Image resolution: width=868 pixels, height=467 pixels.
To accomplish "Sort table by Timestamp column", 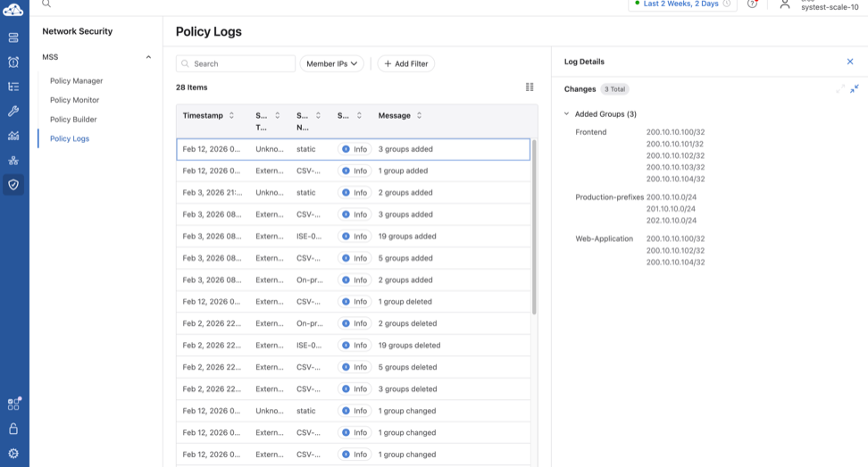I will click(231, 115).
